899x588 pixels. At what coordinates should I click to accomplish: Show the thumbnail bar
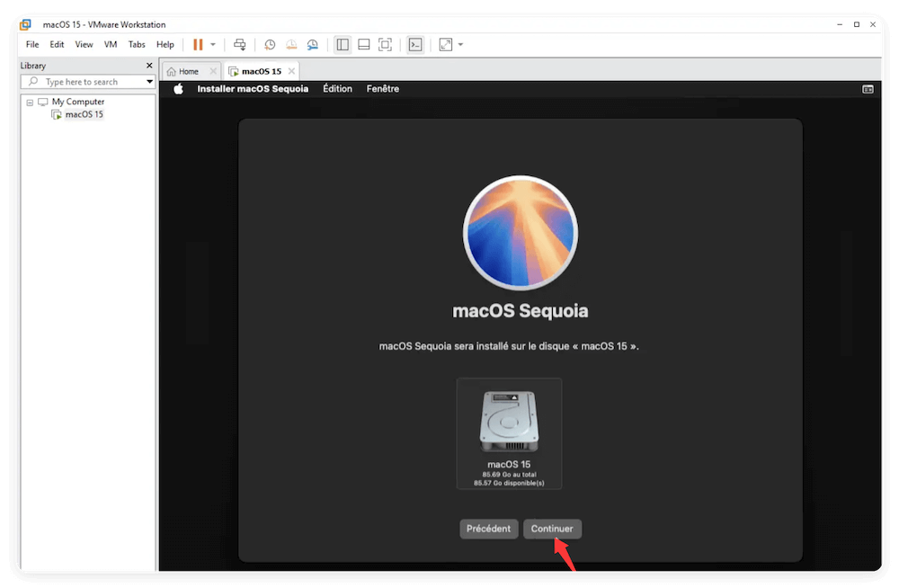point(363,43)
